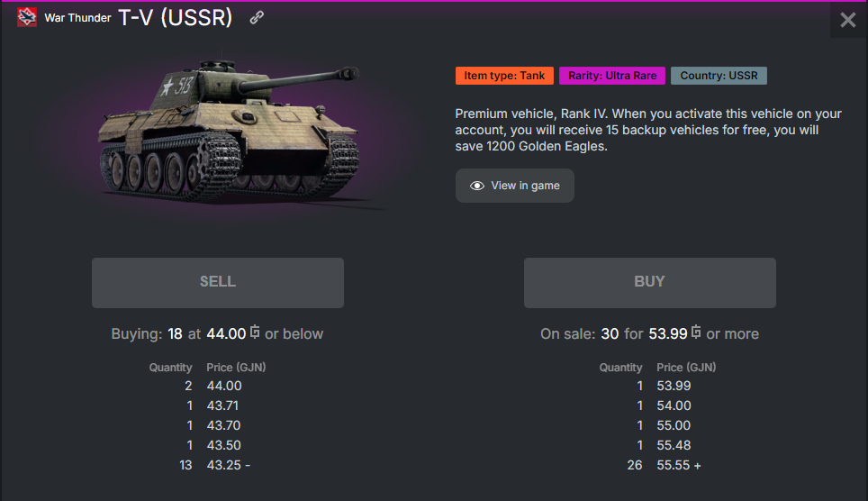Click the GJN coin icon beside 44.00

(255, 332)
